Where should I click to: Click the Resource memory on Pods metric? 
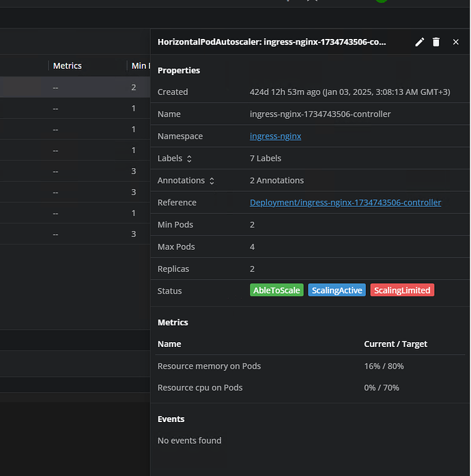pyautogui.click(x=209, y=366)
